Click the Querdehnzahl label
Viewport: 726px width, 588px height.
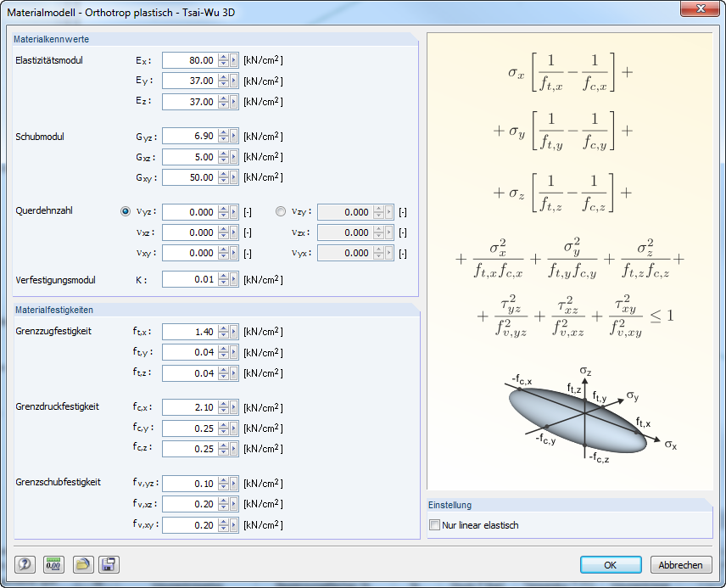(x=44, y=210)
